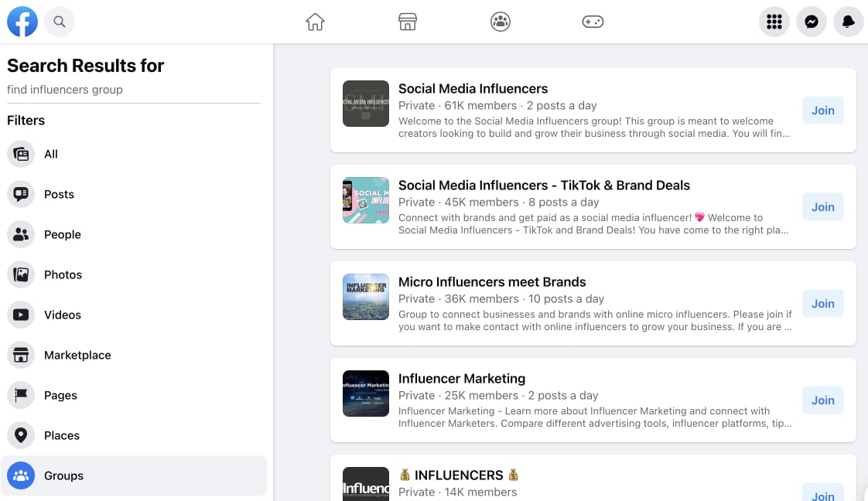The image size is (868, 501).
Task: Click the All filter icon
Action: point(21,154)
